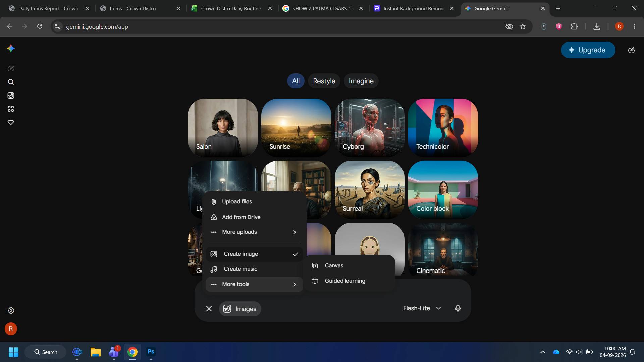Start voice input with microphone icon
Image resolution: width=644 pixels, height=362 pixels.
tap(458, 308)
